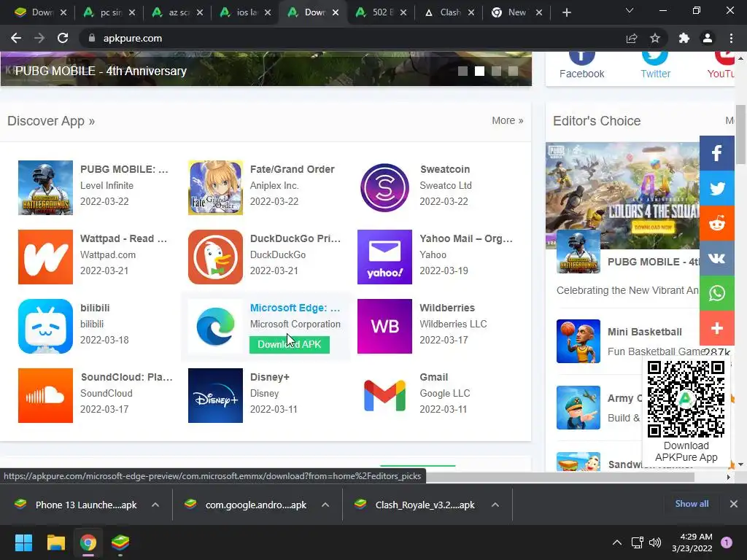Open the Chrome profile icon

tap(708, 38)
